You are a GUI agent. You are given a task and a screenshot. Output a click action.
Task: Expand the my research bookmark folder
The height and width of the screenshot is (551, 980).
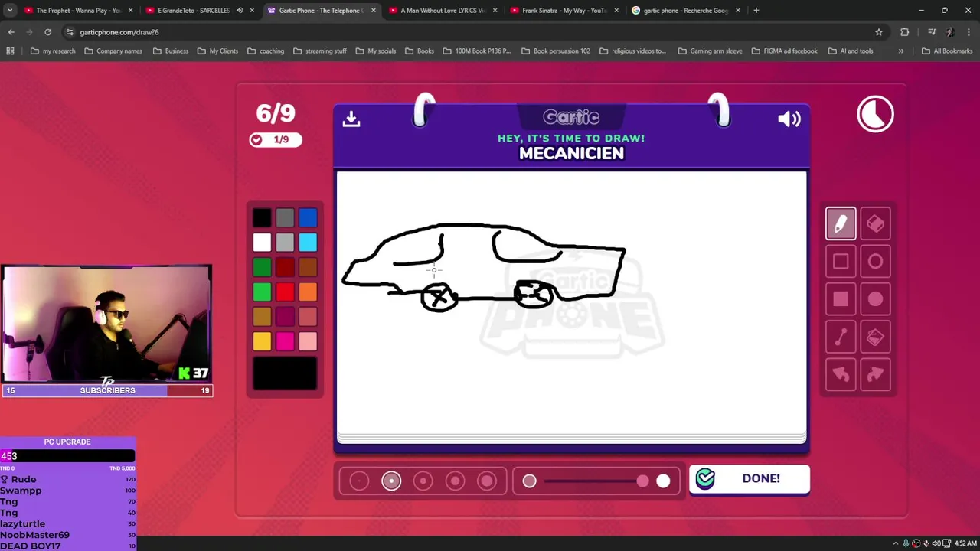point(53,51)
